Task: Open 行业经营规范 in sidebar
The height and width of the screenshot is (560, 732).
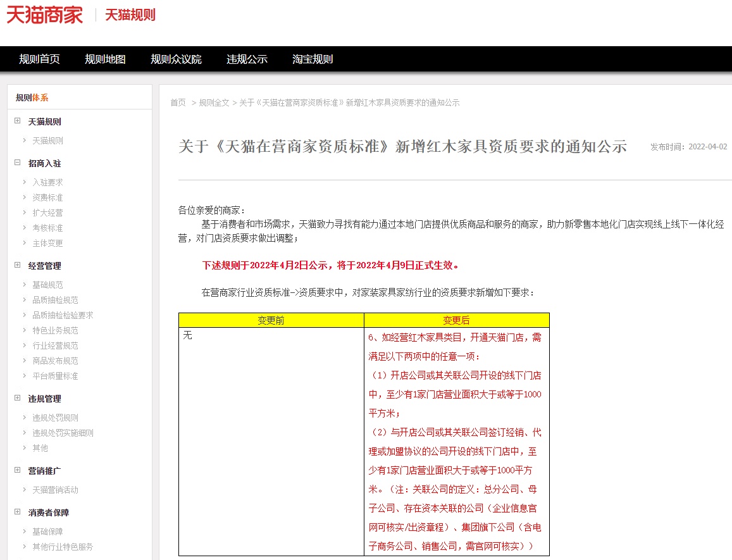Action: click(55, 345)
